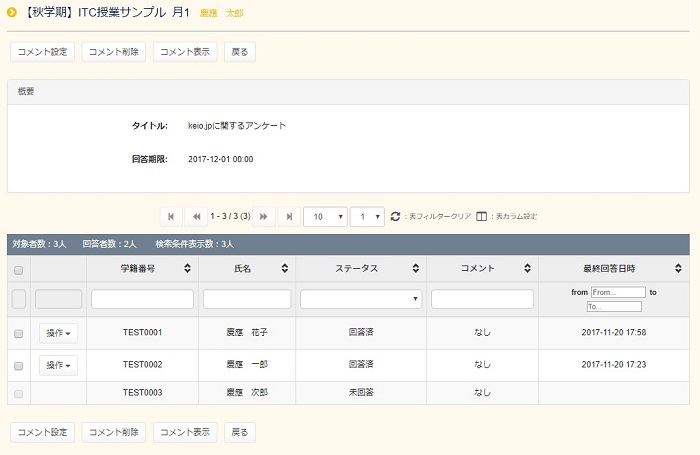Click the 氏名 filter text field
700x455 pixels.
(247, 299)
